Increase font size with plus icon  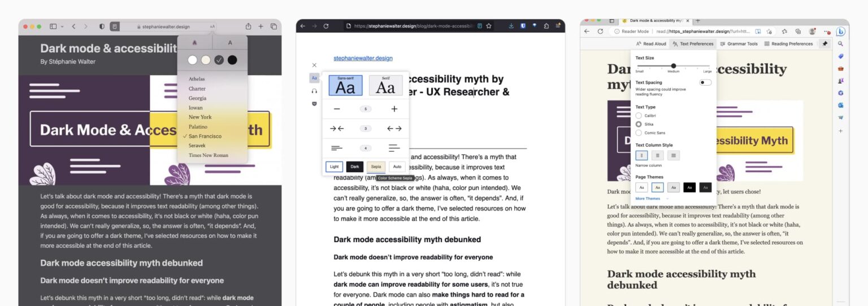[394, 109]
